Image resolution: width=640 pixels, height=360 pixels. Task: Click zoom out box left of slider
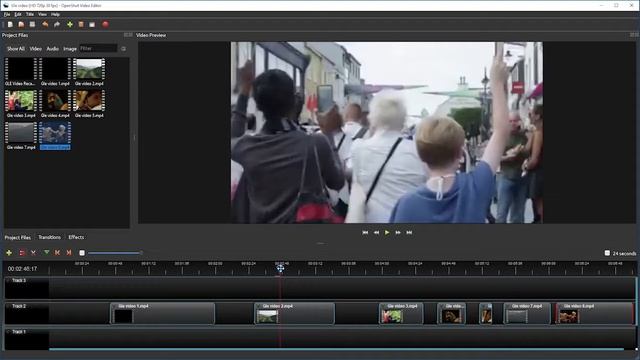pyautogui.click(x=82, y=253)
